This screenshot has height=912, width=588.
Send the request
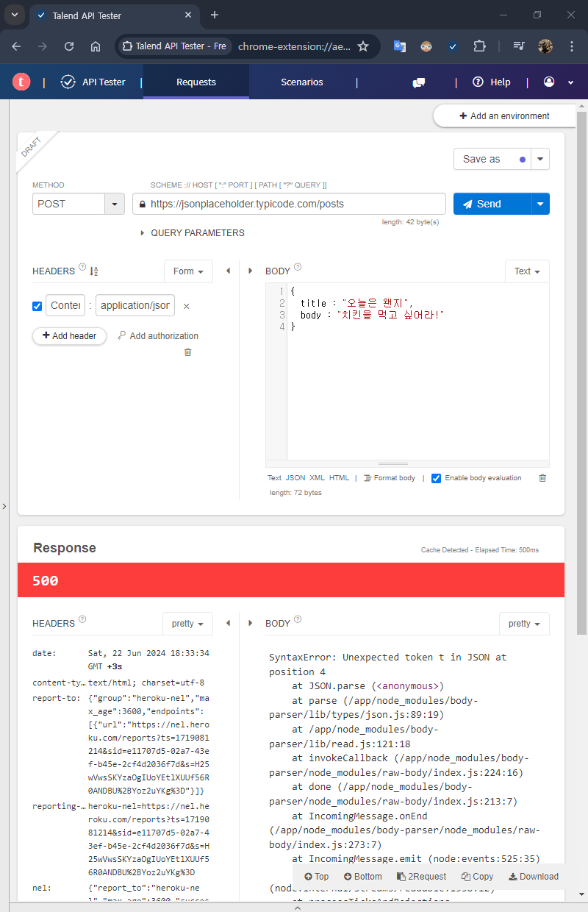492,204
